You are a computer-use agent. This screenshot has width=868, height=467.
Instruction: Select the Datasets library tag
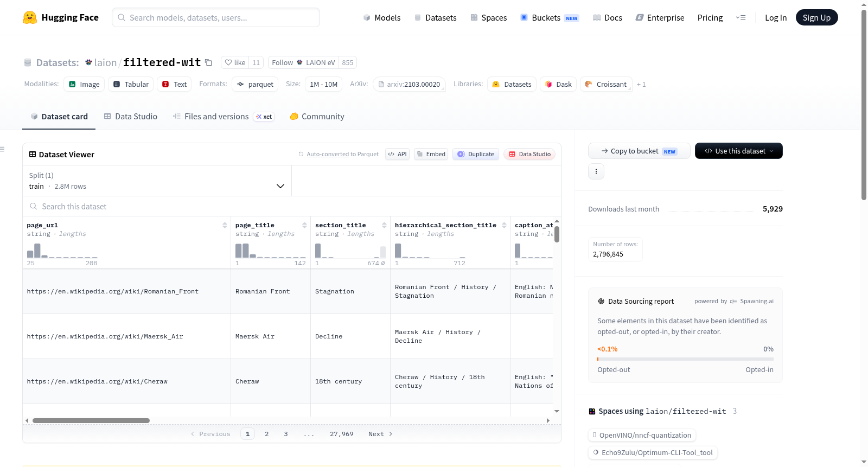(512, 84)
